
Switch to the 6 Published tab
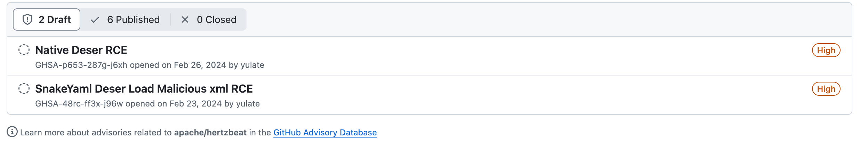[126, 19]
